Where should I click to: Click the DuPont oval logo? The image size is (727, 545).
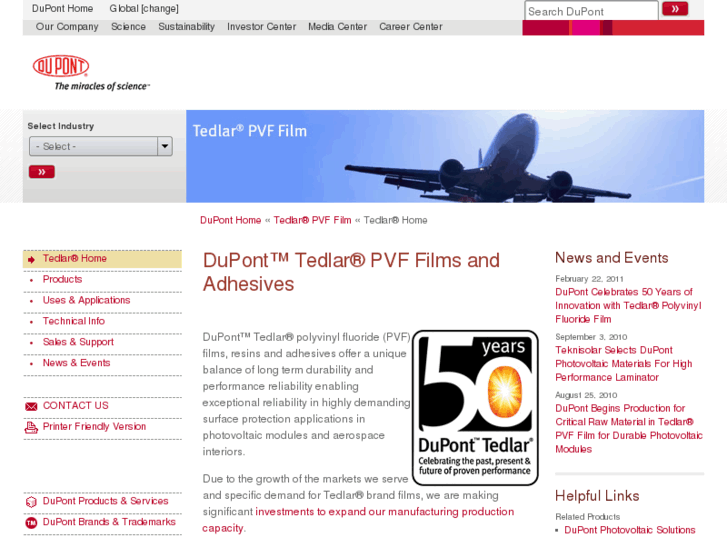61,66
